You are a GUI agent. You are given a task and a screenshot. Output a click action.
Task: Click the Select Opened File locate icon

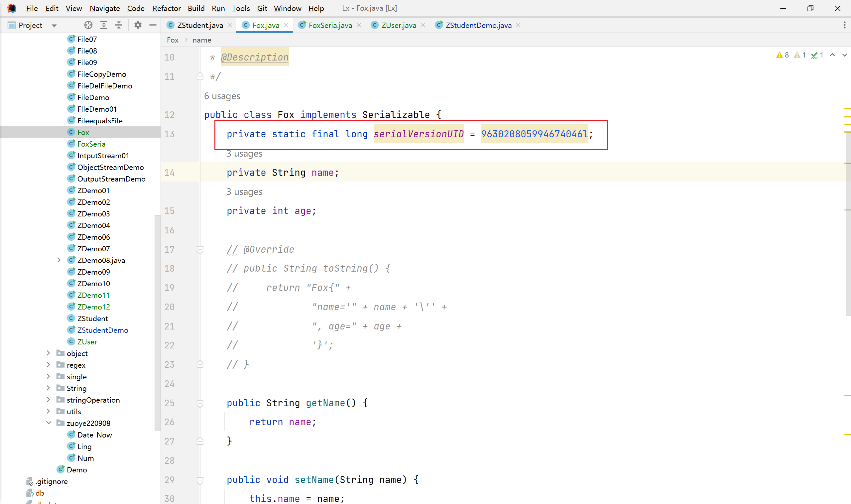pyautogui.click(x=88, y=25)
